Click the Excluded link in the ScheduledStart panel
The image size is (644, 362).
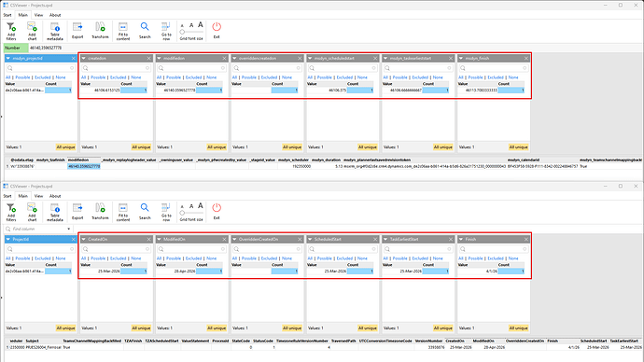pyautogui.click(x=344, y=258)
